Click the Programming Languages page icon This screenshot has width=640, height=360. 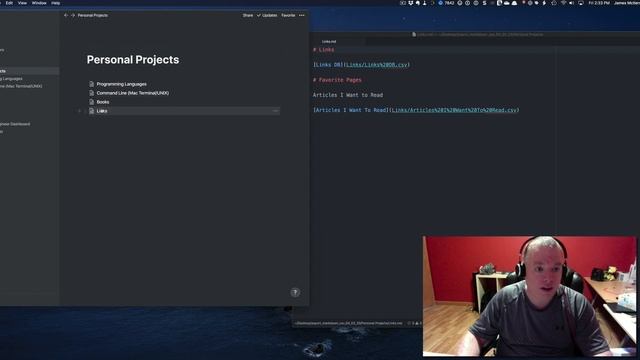(91, 84)
